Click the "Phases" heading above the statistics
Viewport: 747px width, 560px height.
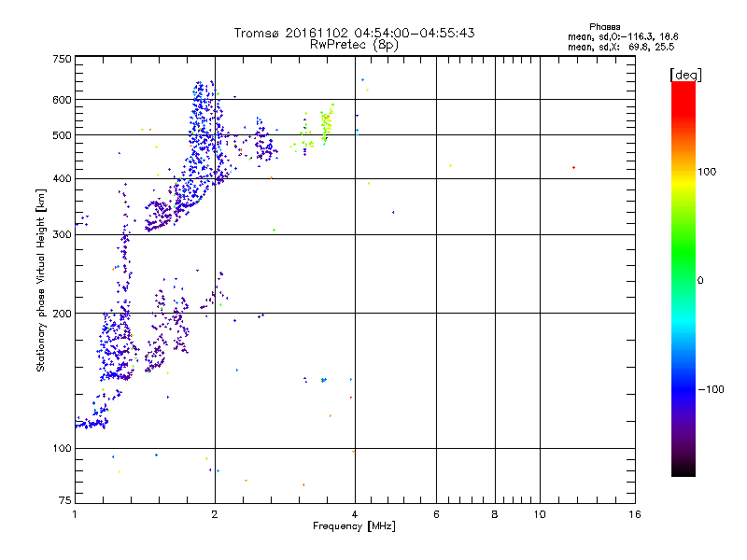point(604,27)
